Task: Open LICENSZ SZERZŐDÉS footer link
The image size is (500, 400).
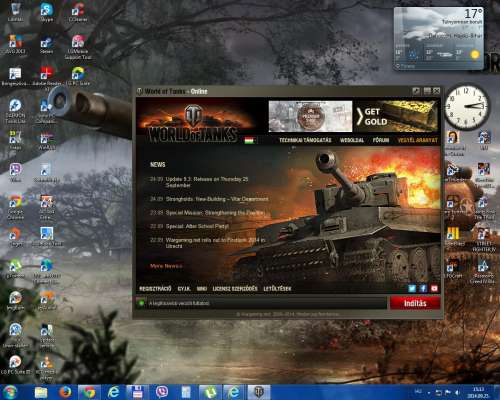Action: pos(235,289)
